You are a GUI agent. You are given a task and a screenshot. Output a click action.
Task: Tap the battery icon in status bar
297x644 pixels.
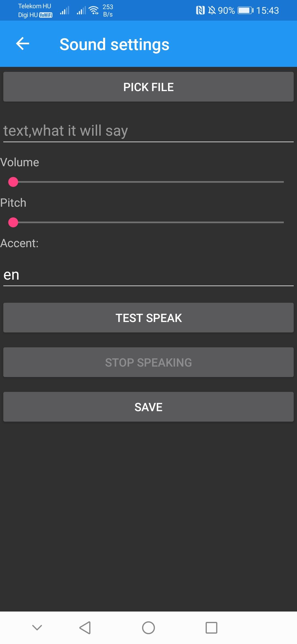pos(245,10)
